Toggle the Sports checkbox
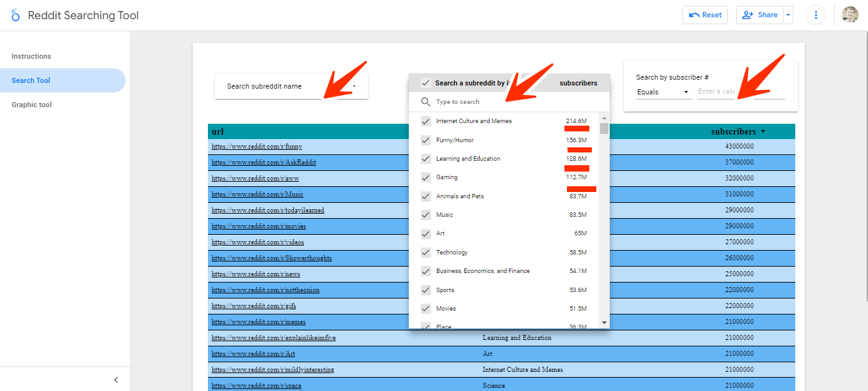The width and height of the screenshot is (868, 391). click(426, 290)
